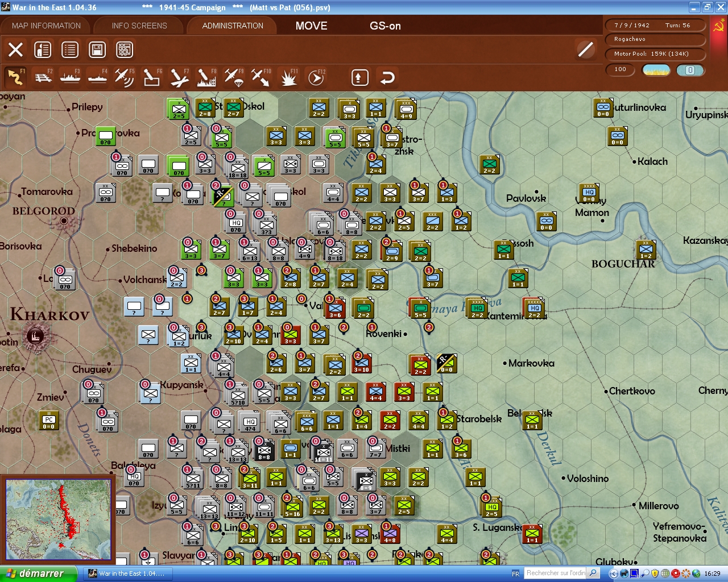Screen dimensions: 728x582
Task: Click the undo curved arrow icon
Action: [387, 77]
